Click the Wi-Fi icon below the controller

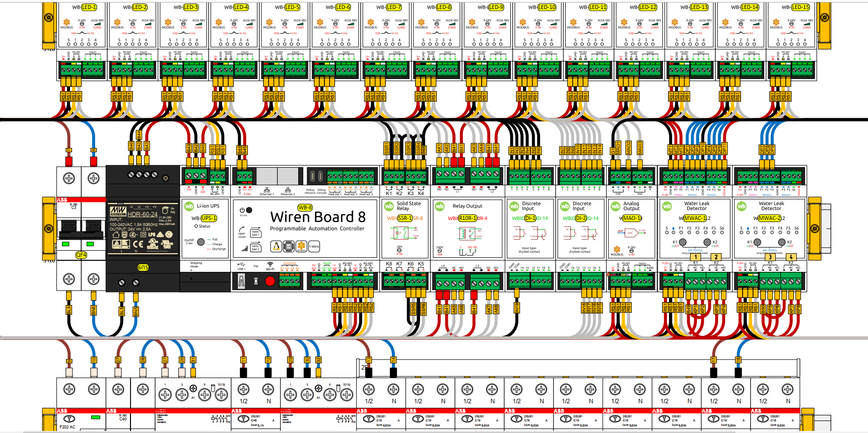pyautogui.click(x=270, y=264)
